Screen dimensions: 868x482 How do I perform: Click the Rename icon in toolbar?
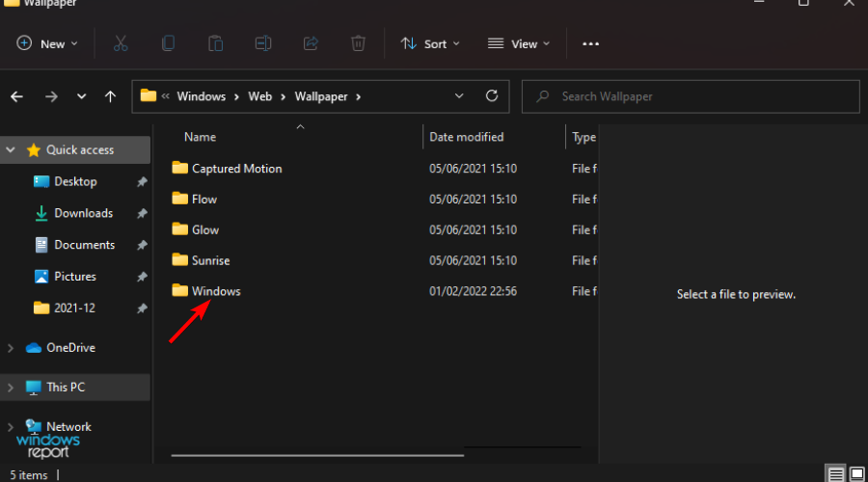263,43
